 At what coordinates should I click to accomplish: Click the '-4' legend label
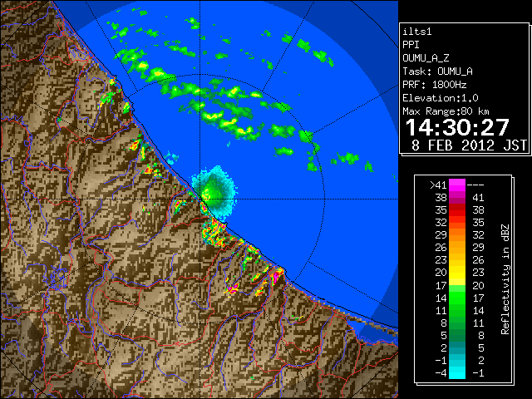tap(441, 372)
